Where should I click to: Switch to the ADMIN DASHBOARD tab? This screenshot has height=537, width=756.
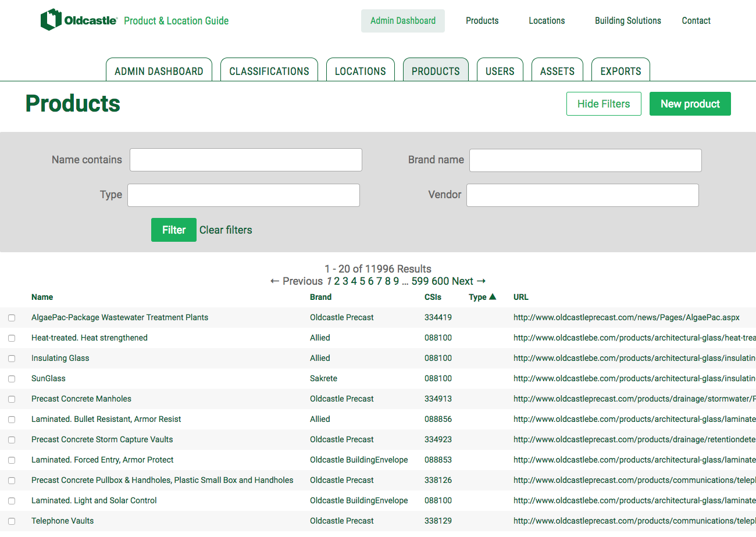tap(159, 70)
